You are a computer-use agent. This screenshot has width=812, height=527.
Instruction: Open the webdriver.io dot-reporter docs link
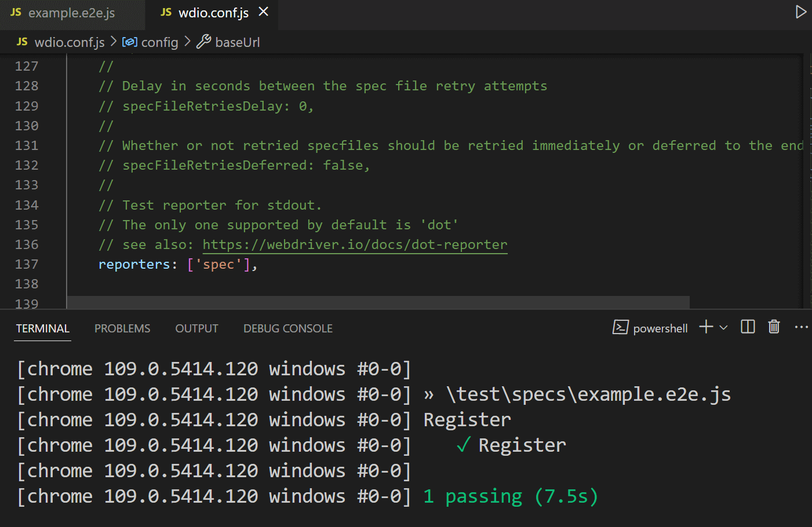pos(355,244)
